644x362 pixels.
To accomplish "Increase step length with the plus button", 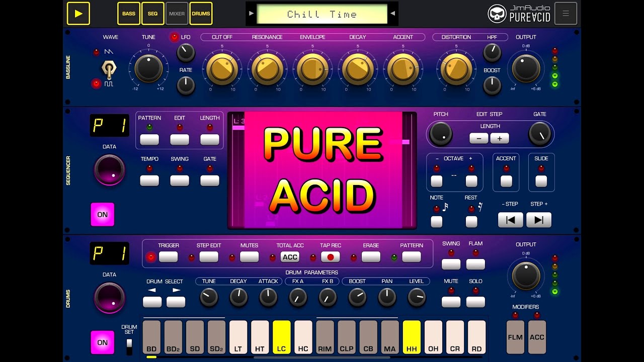I will pyautogui.click(x=500, y=138).
